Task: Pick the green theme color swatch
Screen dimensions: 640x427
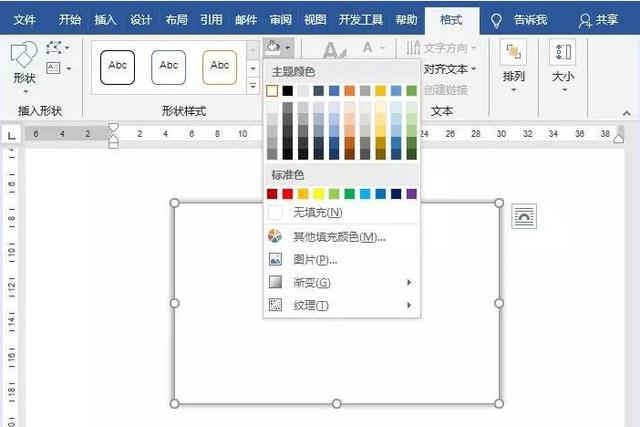Action: (x=411, y=91)
